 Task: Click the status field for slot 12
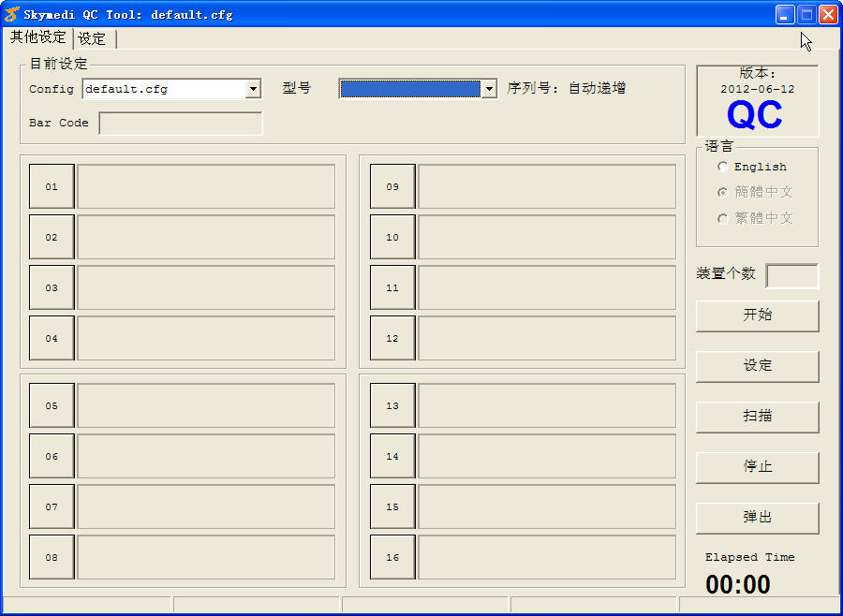click(546, 338)
